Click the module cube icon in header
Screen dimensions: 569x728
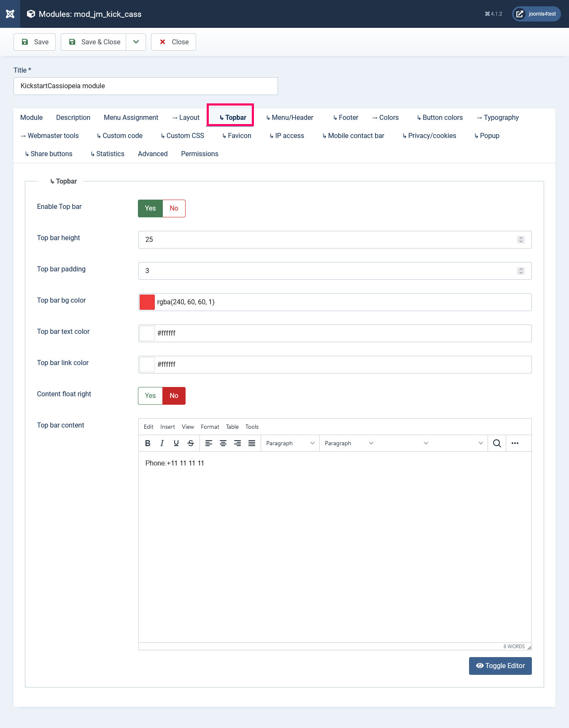(31, 14)
